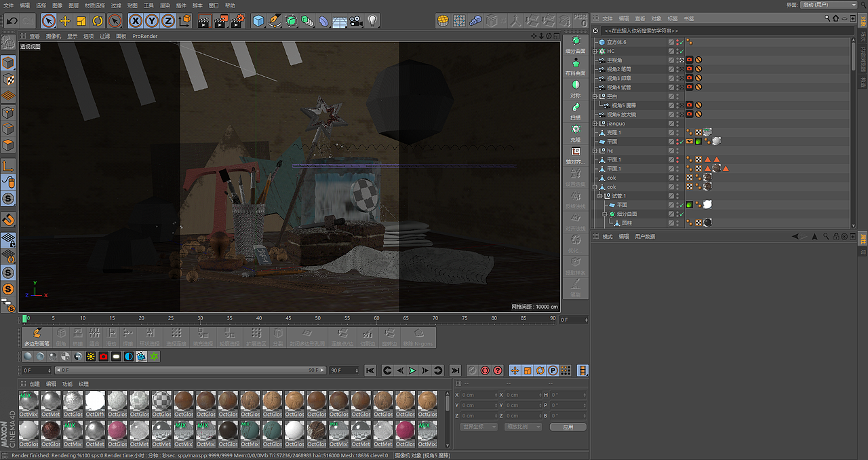The width and height of the screenshot is (868, 460).
Task: Click the 模式 attribute manager menu
Action: coord(608,237)
